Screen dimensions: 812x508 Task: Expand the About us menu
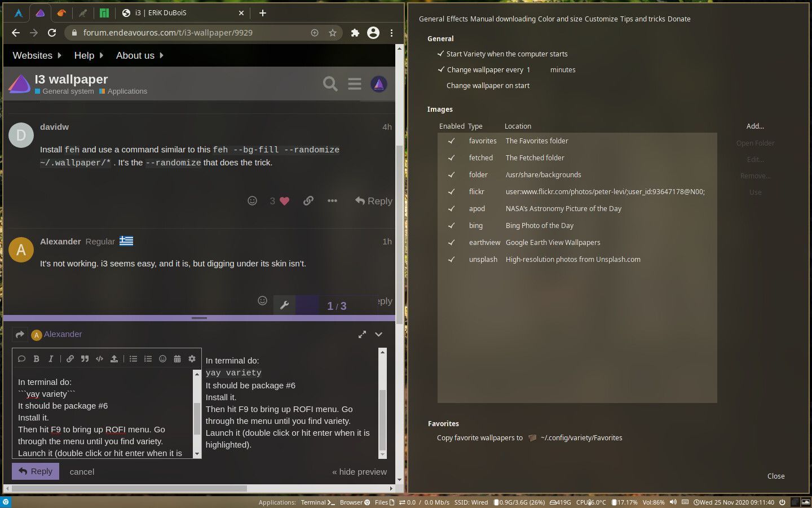[x=140, y=55]
